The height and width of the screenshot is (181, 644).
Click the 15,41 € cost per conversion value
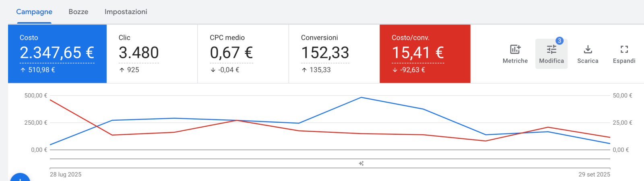coord(418,53)
